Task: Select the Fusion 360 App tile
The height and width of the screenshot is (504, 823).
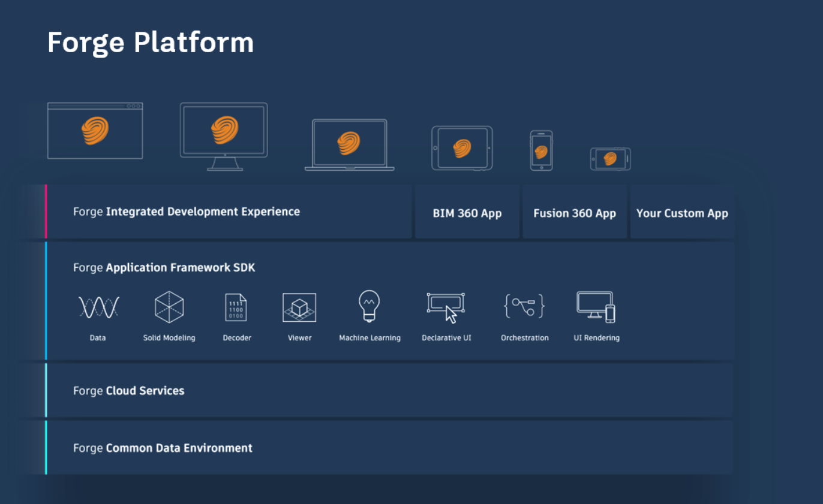Action: (x=575, y=213)
